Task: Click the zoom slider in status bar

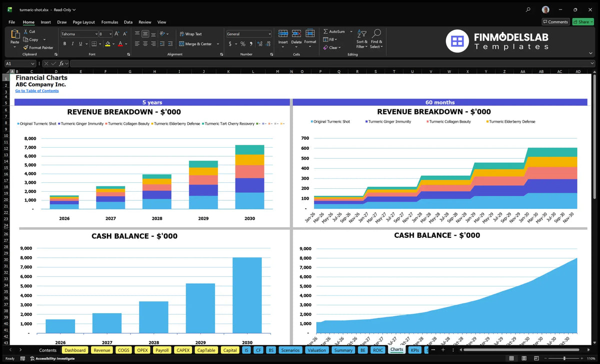Action: click(x=564, y=359)
